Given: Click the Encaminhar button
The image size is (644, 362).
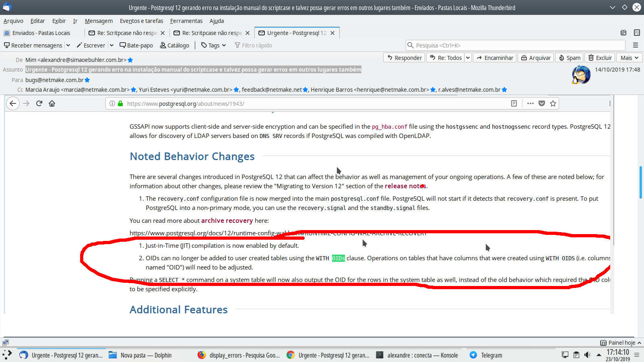Looking at the screenshot, I should coord(495,58).
